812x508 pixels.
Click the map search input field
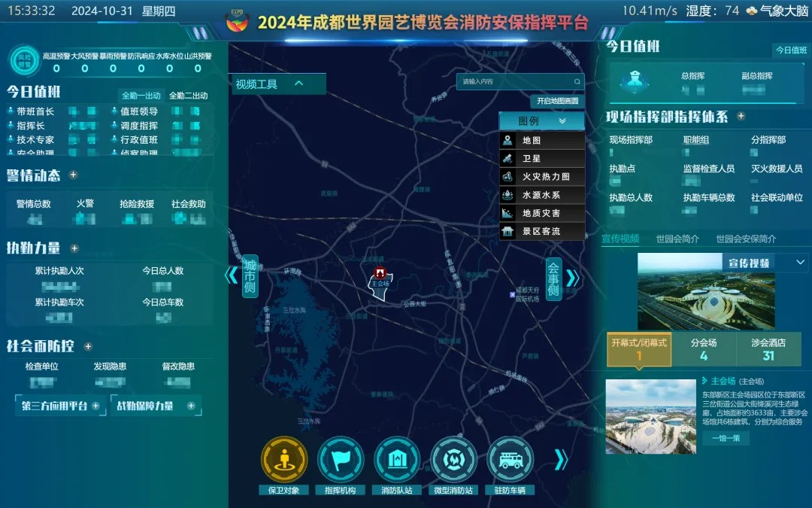click(x=514, y=81)
